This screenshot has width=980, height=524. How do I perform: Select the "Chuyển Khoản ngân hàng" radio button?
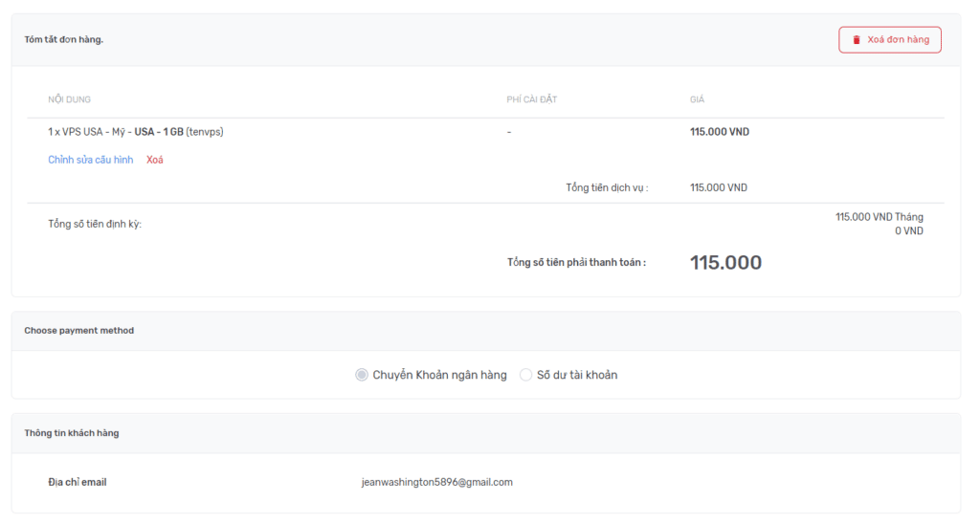point(362,375)
